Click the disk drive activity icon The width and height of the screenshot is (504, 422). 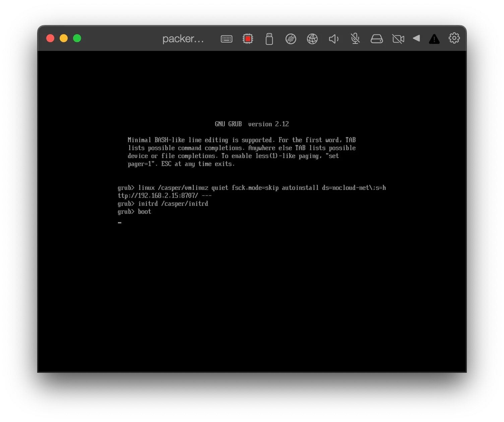coord(377,39)
